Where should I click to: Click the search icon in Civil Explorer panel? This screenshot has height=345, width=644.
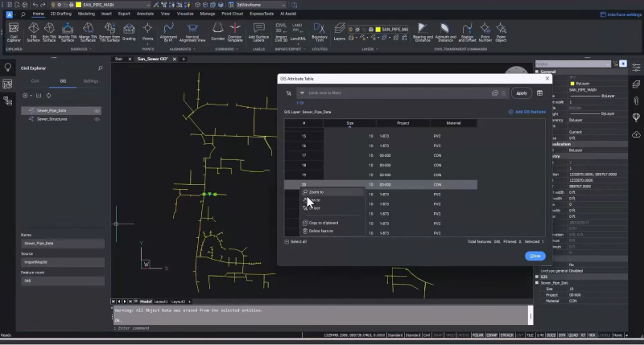pyautogui.click(x=100, y=68)
